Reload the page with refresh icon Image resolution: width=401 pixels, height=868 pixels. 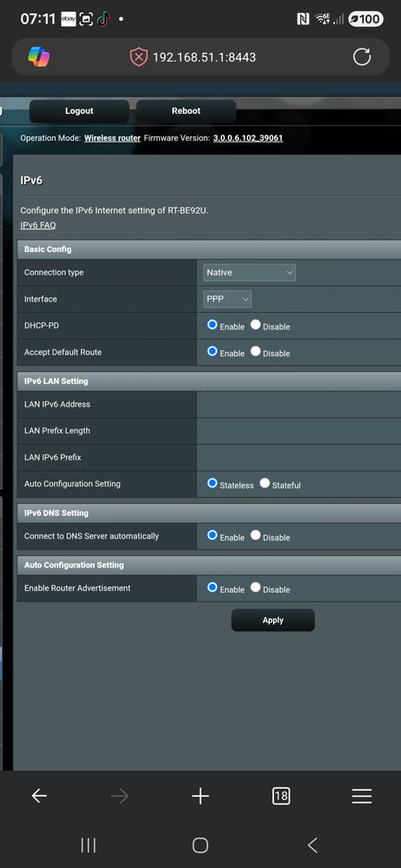[x=362, y=56]
